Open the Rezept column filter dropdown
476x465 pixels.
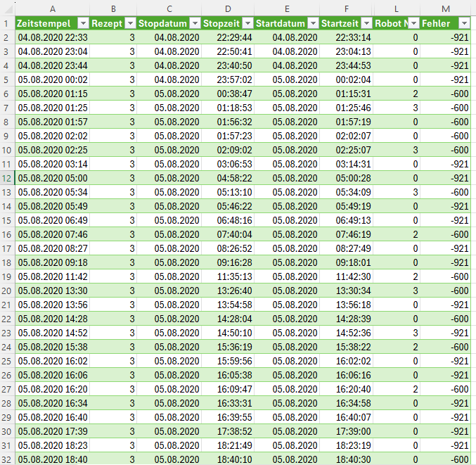[x=131, y=23]
